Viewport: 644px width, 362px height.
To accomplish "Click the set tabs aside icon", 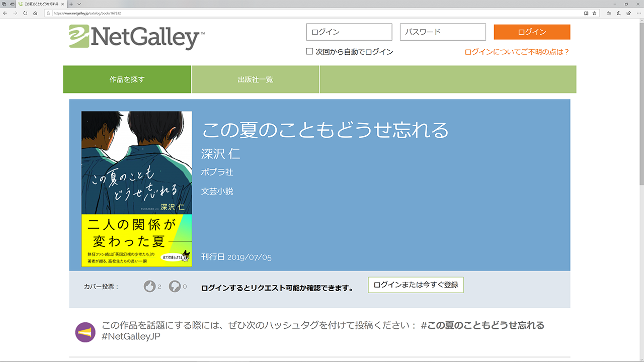I will point(12,4).
